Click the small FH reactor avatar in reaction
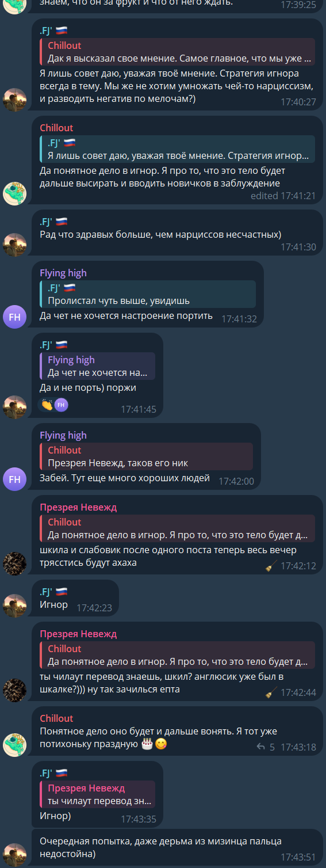The image size is (326, 868). pyautogui.click(x=61, y=405)
